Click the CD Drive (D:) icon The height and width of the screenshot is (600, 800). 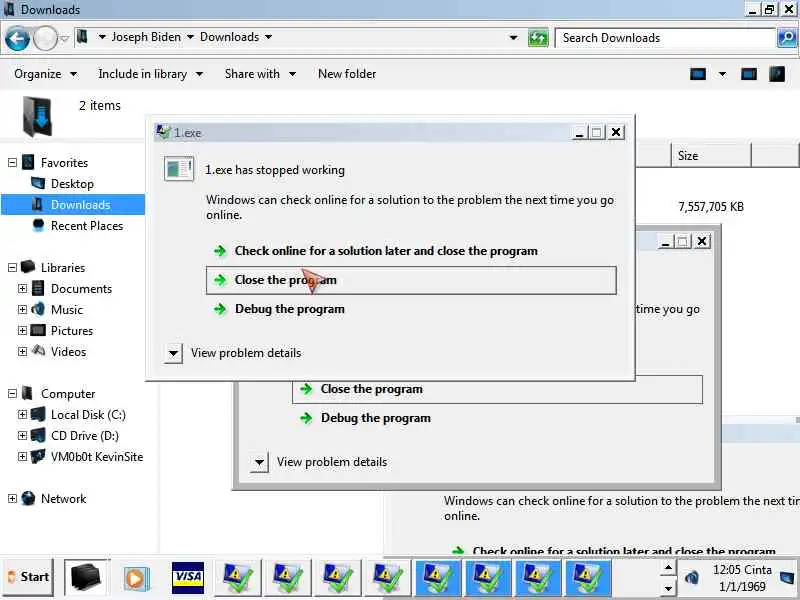point(38,435)
